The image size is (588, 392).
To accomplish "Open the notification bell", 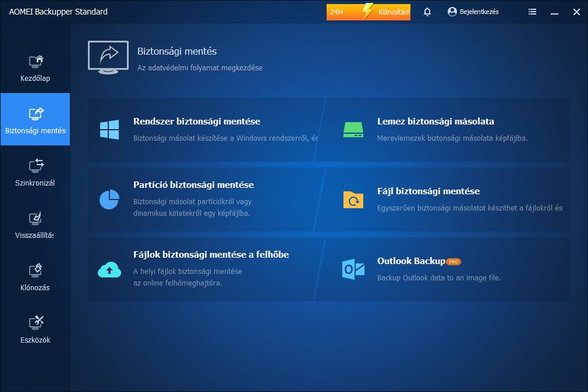I will coord(427,12).
